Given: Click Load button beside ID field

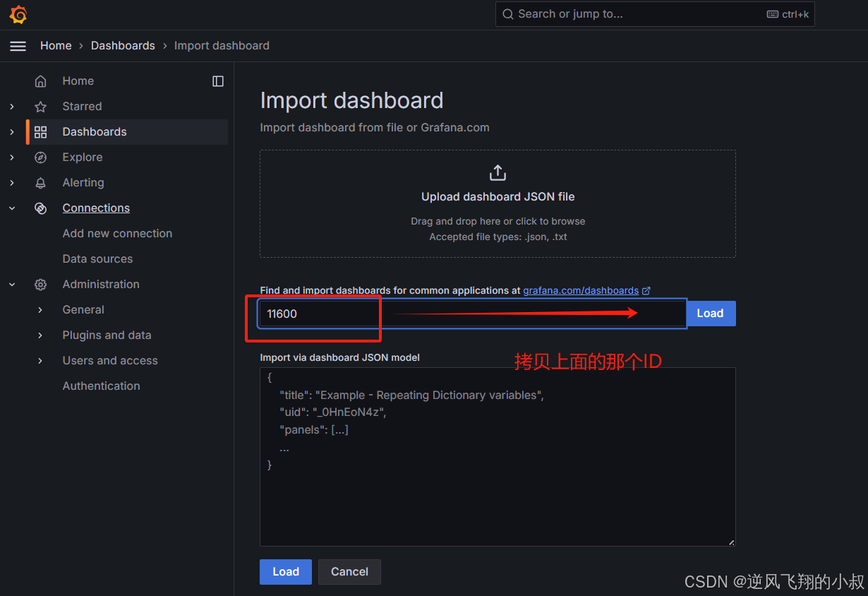Looking at the screenshot, I should click(711, 314).
